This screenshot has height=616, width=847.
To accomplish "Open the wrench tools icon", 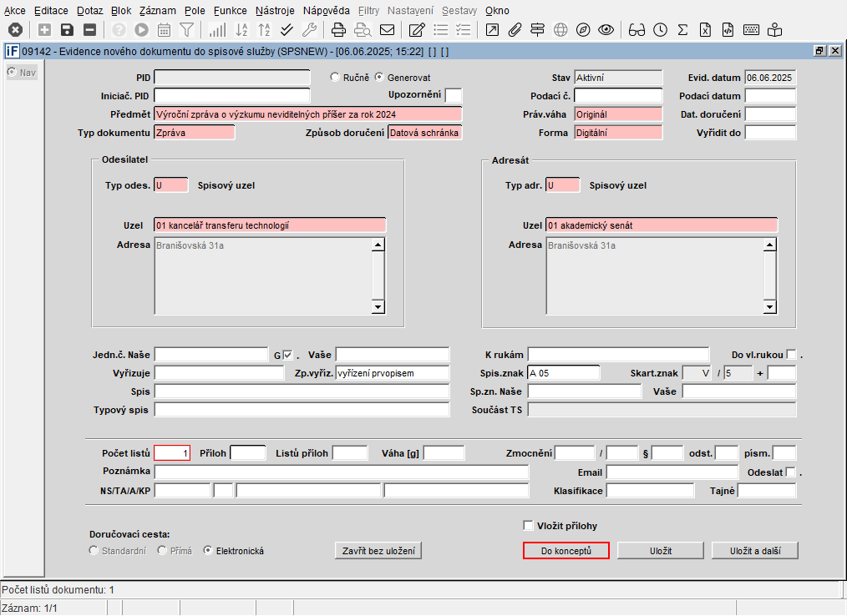I will [x=310, y=30].
